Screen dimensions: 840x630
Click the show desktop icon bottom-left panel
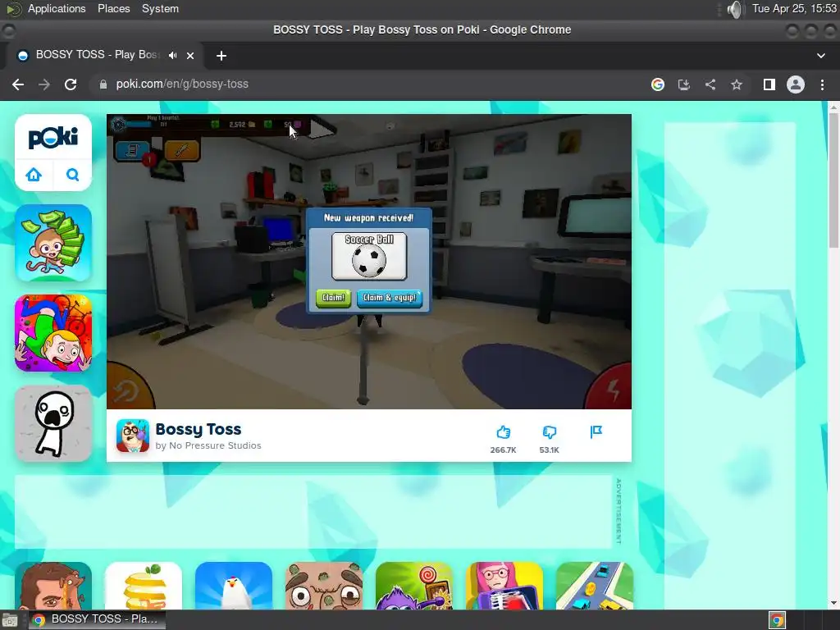9,620
